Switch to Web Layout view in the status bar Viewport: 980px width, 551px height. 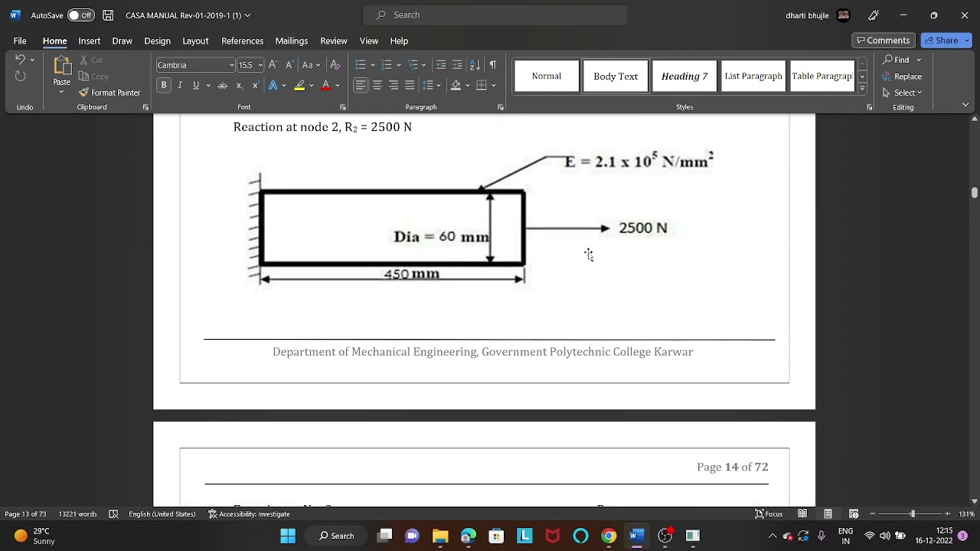pyautogui.click(x=854, y=514)
